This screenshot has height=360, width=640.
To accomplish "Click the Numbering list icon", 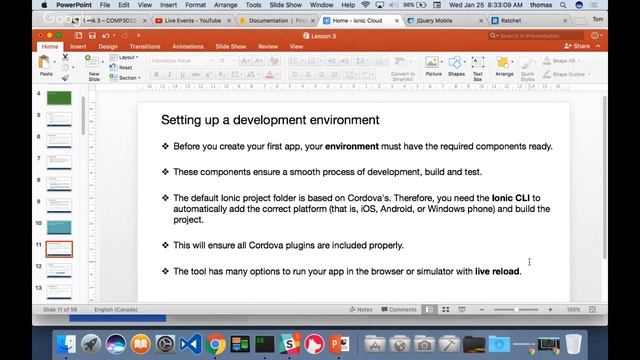I will (312, 61).
